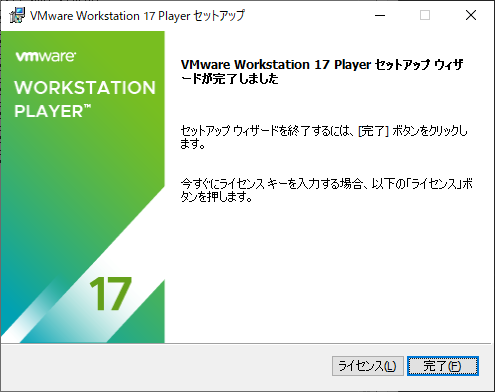
Task: Close the VMware setup window
Action: tap(471, 15)
